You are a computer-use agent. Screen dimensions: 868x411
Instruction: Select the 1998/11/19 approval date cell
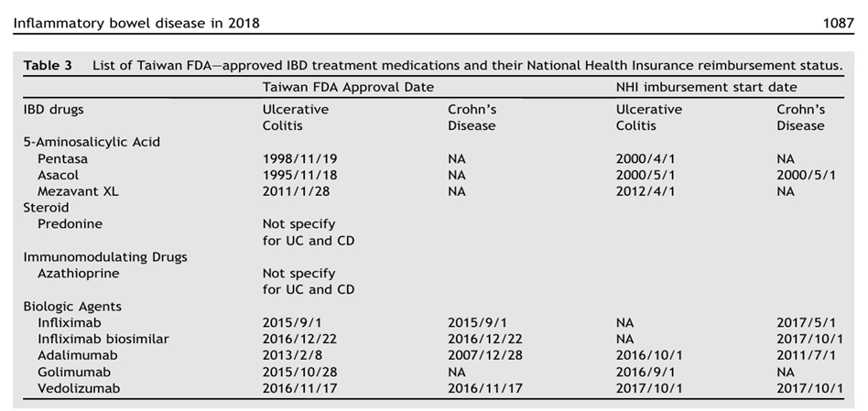[x=299, y=158]
